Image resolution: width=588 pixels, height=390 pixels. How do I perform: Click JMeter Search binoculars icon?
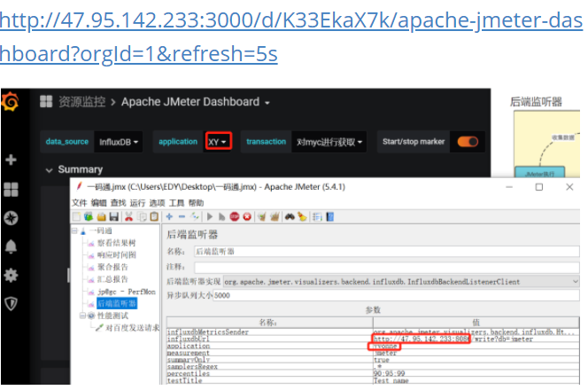[290, 216]
